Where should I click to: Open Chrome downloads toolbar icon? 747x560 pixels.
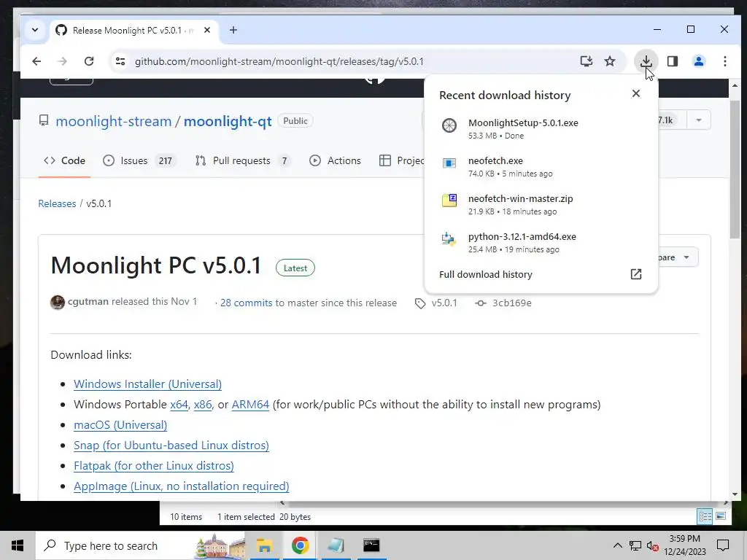pos(646,61)
